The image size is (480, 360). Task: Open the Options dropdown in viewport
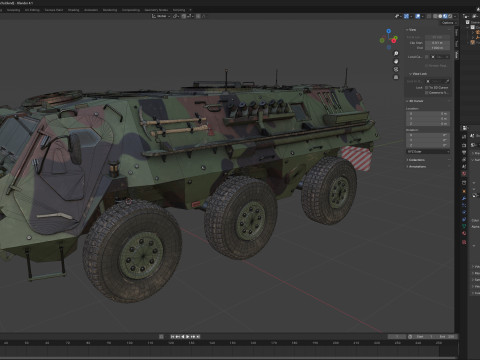tap(449, 23)
